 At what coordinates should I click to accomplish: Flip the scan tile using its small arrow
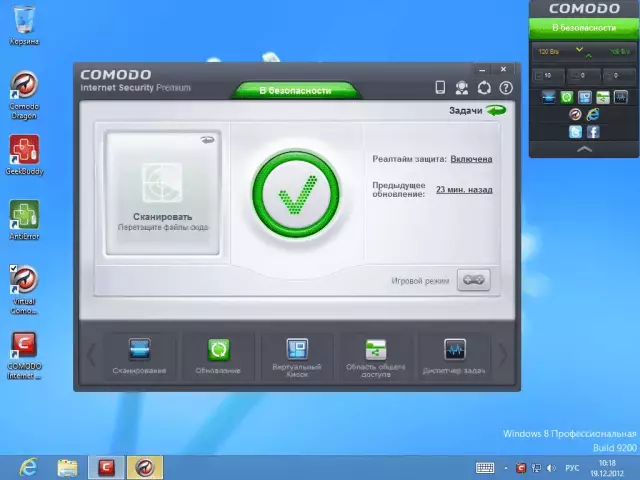207,140
